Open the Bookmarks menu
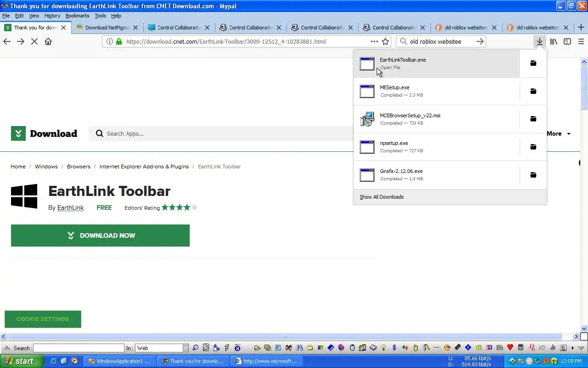Image resolution: width=588 pixels, height=368 pixels. [x=77, y=16]
